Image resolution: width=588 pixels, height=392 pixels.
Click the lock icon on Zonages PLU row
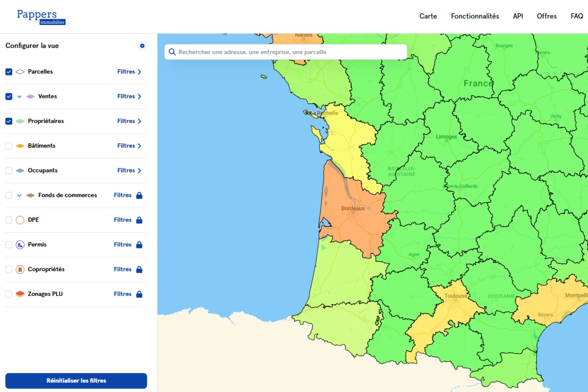click(139, 294)
